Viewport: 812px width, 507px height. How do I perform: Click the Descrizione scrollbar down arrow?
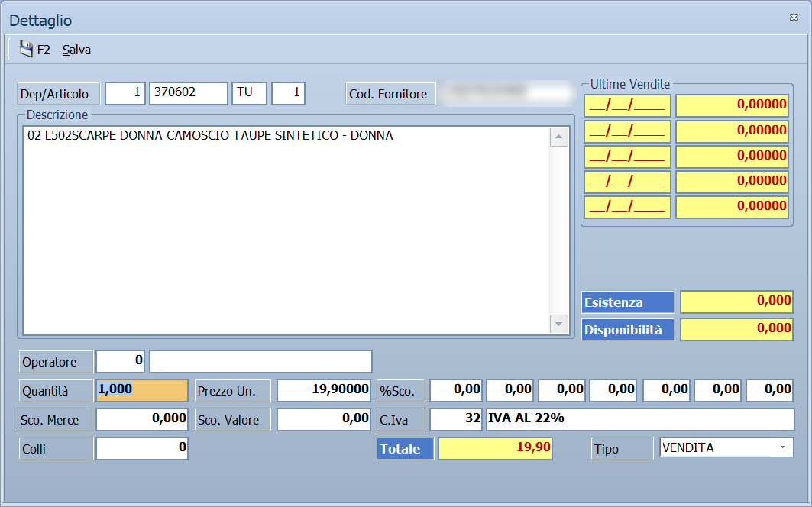[558, 325]
